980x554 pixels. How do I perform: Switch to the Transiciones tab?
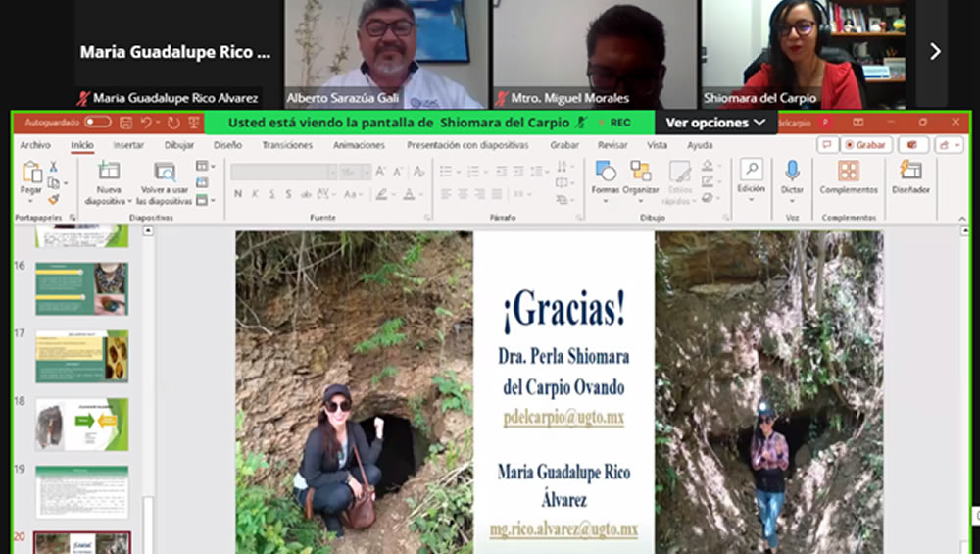pyautogui.click(x=287, y=145)
